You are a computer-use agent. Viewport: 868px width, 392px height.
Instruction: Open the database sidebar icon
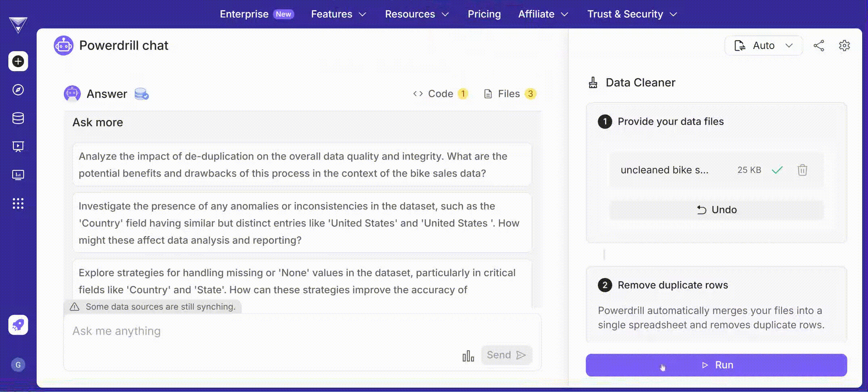pyautogui.click(x=18, y=118)
